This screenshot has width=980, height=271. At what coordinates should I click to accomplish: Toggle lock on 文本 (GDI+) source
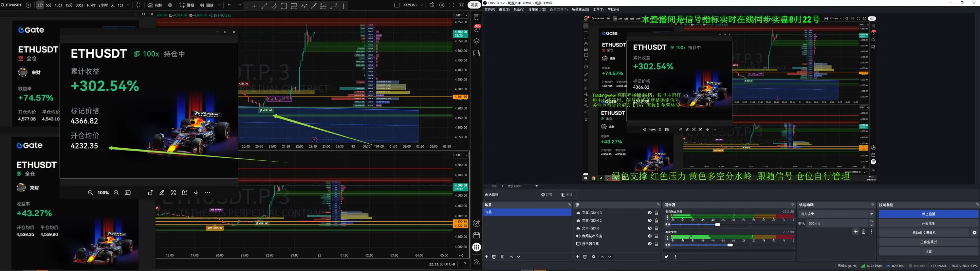[656, 228]
